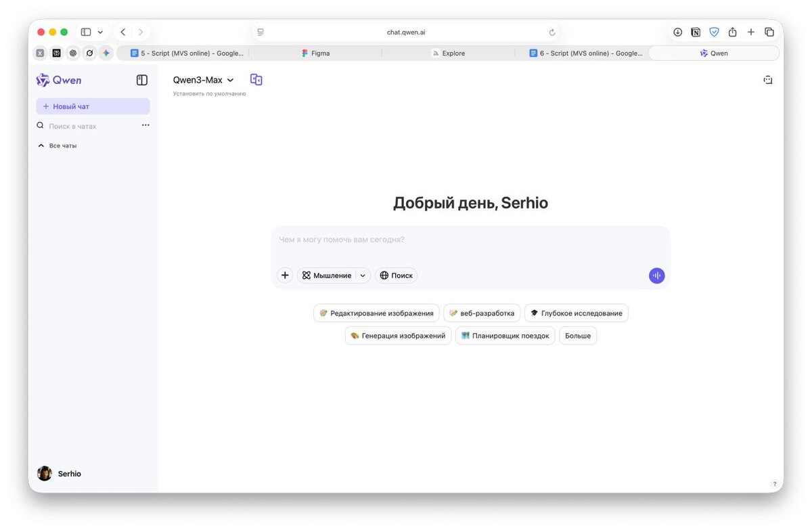Viewport: 812px width, 530px height.
Task: Open the Safari sidebar dropdown chevron
Action: [x=101, y=32]
